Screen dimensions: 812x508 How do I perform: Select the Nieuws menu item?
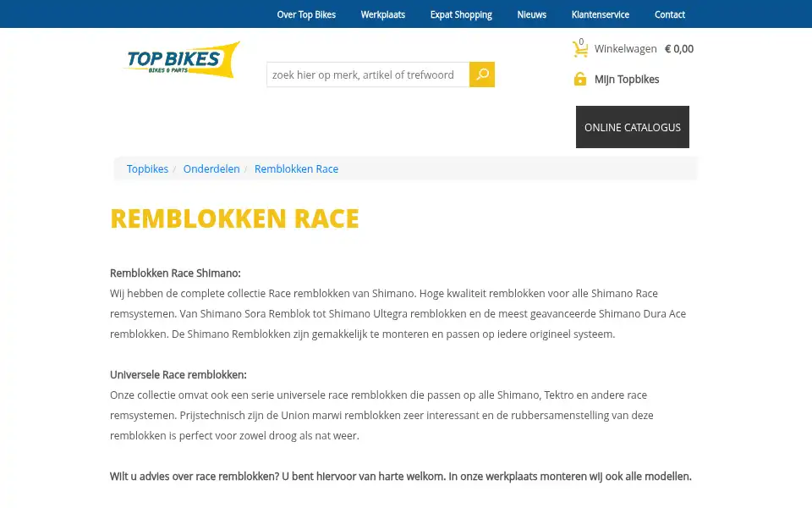(x=531, y=14)
